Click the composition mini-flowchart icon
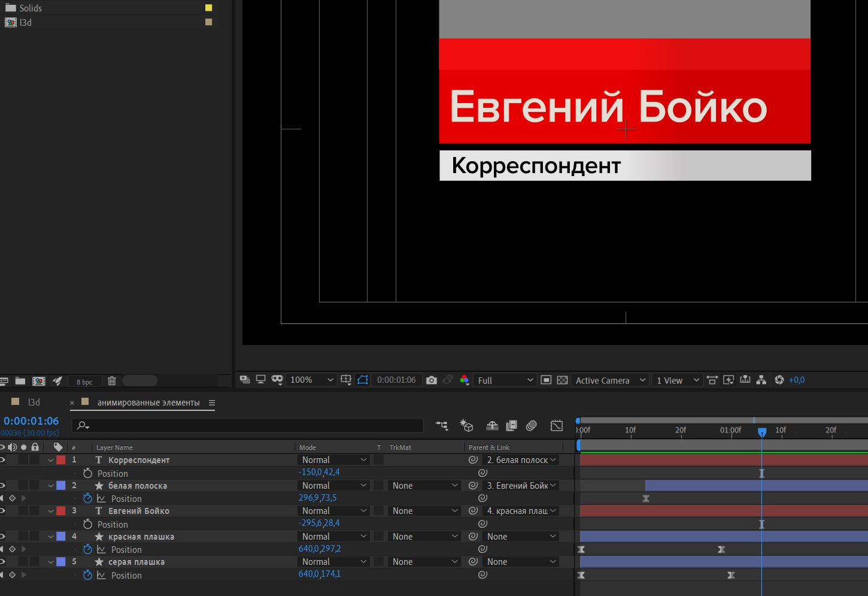The width and height of the screenshot is (868, 596). (x=442, y=426)
